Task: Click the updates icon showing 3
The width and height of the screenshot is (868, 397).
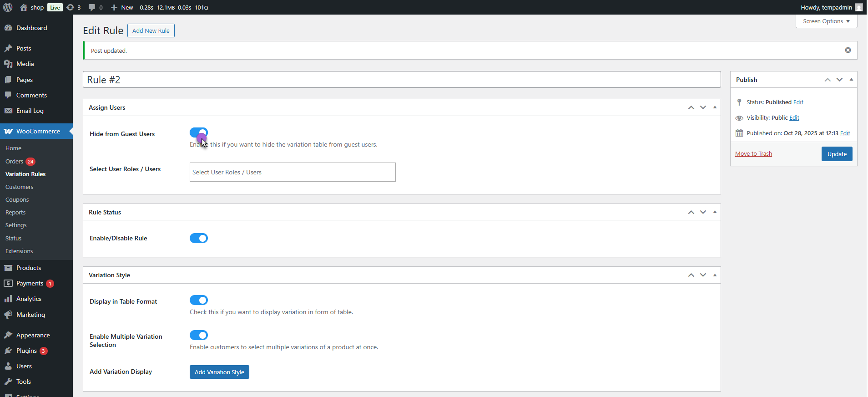Action: (x=70, y=7)
